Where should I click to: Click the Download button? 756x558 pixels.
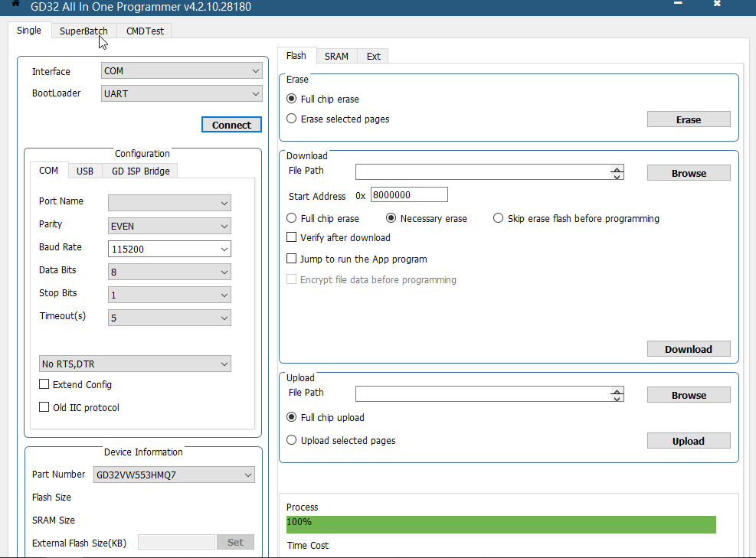[x=688, y=349]
